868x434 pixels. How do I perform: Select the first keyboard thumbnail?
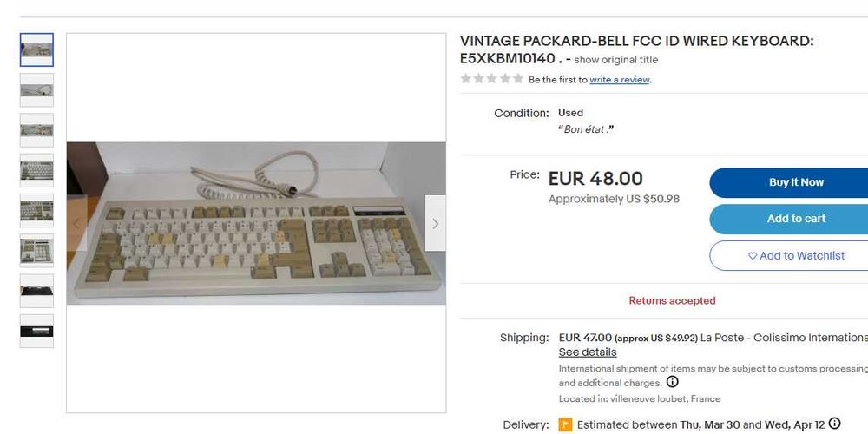click(36, 50)
